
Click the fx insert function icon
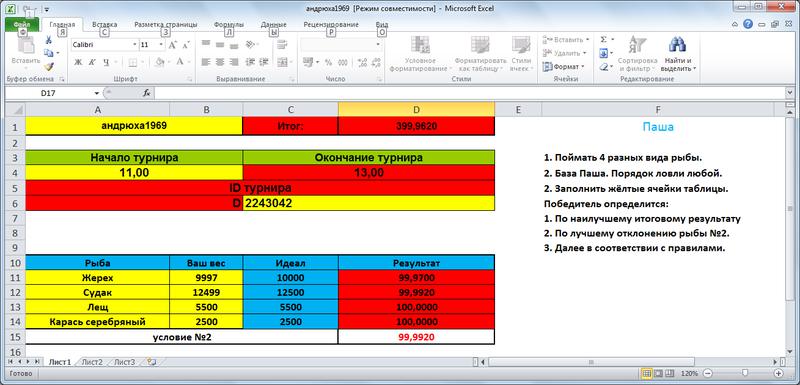point(146,93)
